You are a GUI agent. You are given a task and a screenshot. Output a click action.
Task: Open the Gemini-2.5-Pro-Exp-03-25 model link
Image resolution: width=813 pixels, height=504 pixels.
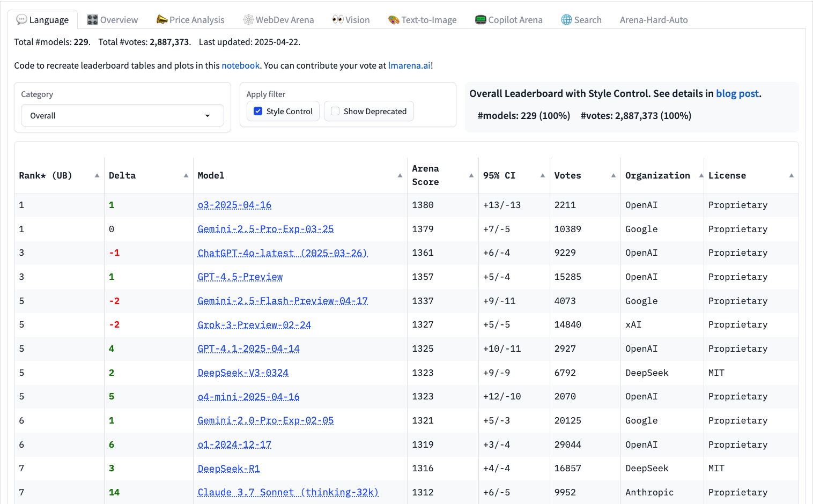click(265, 229)
